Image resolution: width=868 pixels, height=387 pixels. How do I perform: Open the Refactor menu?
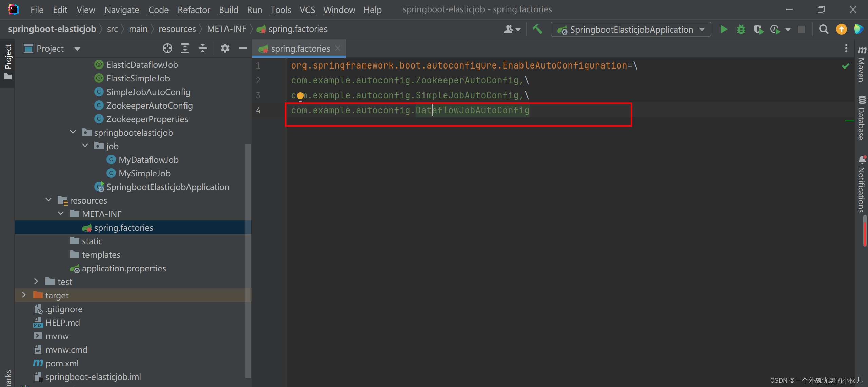point(194,9)
